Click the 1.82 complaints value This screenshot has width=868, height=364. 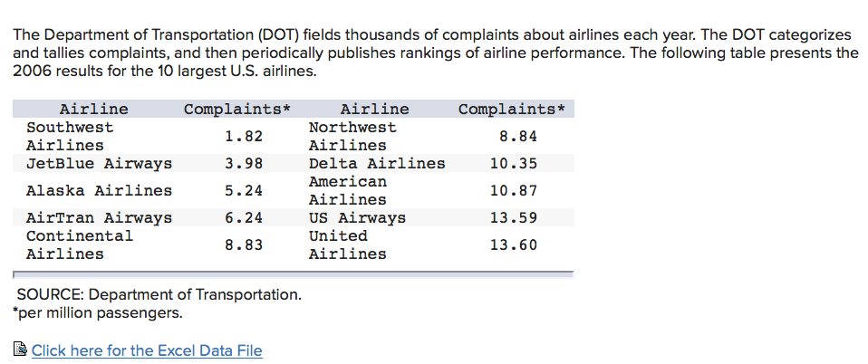[x=244, y=137]
